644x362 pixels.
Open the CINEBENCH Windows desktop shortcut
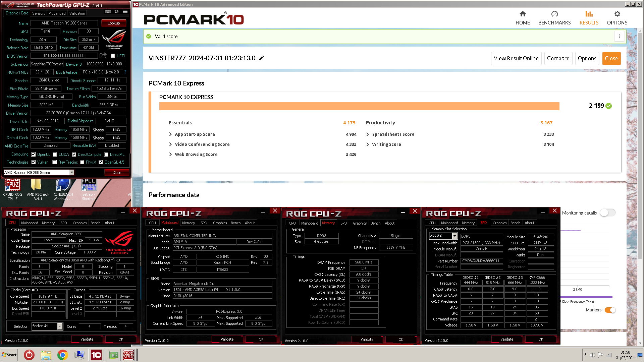(63, 190)
